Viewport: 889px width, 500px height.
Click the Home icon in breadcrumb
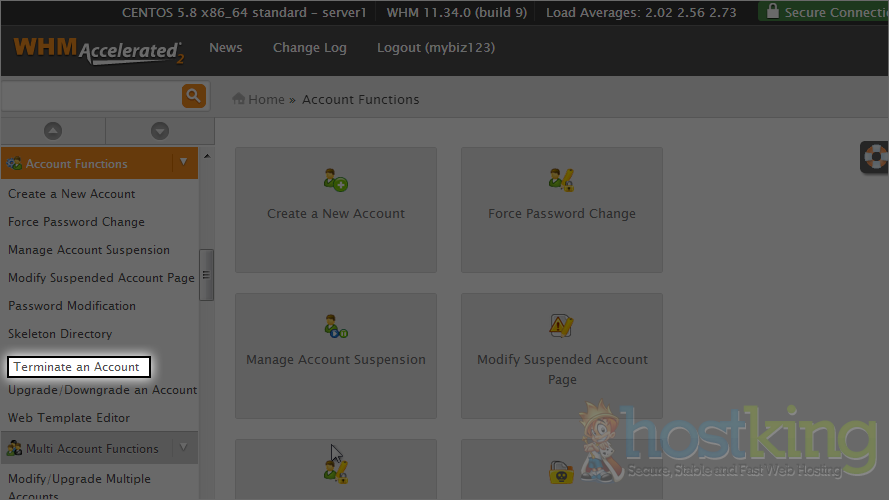239,99
